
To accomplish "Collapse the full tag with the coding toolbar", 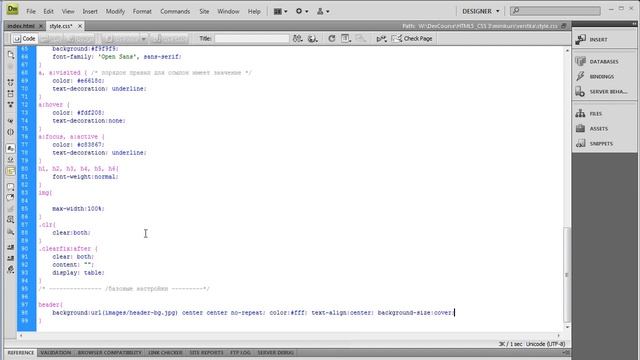I will click(x=11, y=82).
